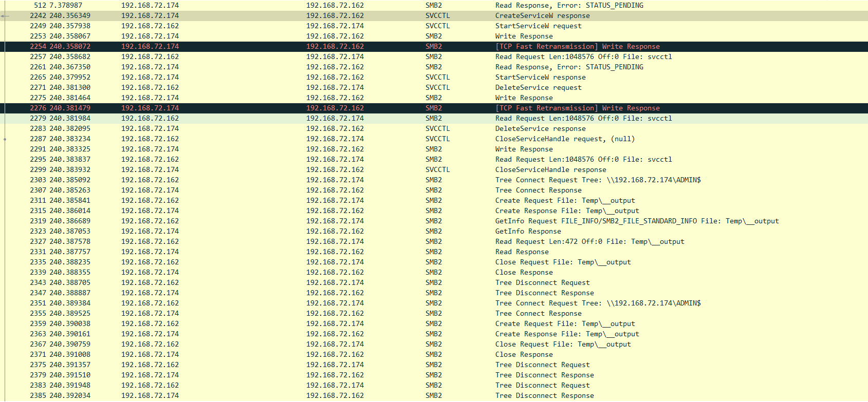868x402 pixels.
Task: Click packet number 2275
Action: [x=38, y=98]
